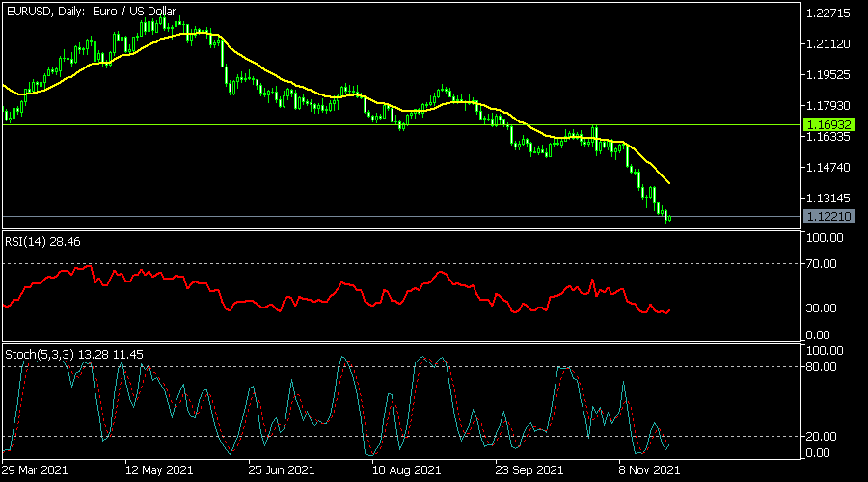This screenshot has width=868, height=482.
Task: Click the Stoch(5,3,3) 13.28 11.45 label
Action: pos(74,354)
